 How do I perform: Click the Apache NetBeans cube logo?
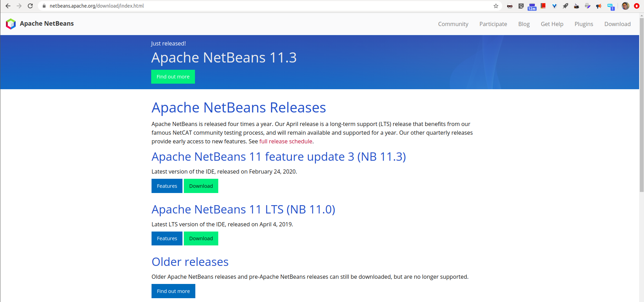click(x=11, y=24)
